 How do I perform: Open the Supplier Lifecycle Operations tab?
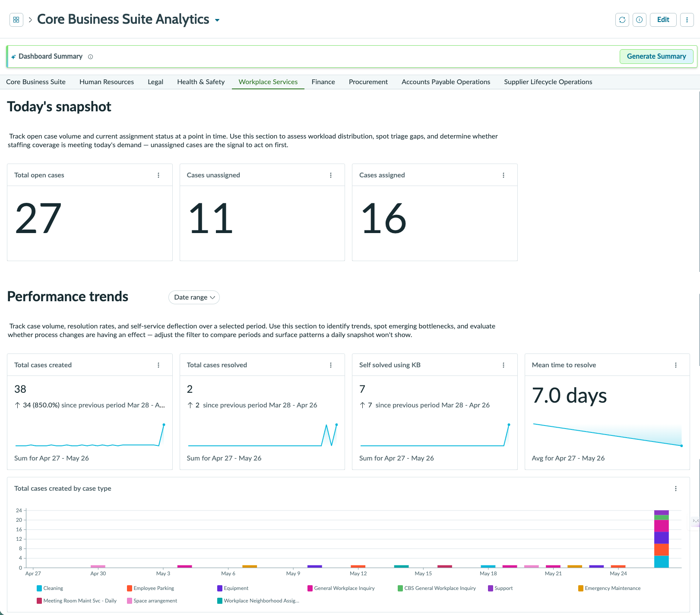(x=548, y=82)
